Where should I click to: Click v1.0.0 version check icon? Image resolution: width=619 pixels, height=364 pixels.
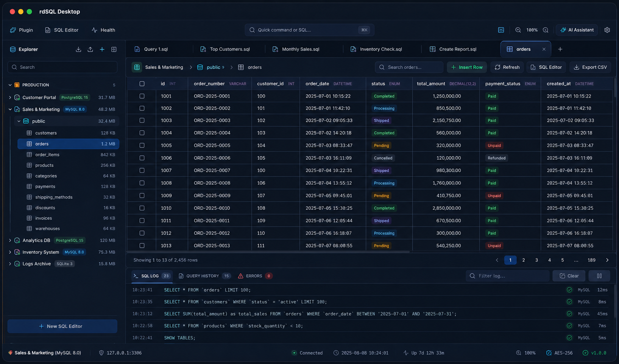pyautogui.click(x=585, y=353)
